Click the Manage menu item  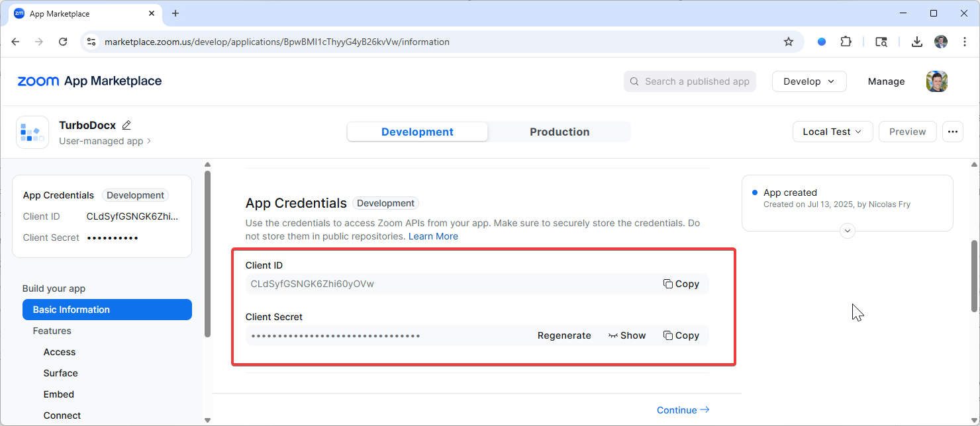pyautogui.click(x=886, y=81)
